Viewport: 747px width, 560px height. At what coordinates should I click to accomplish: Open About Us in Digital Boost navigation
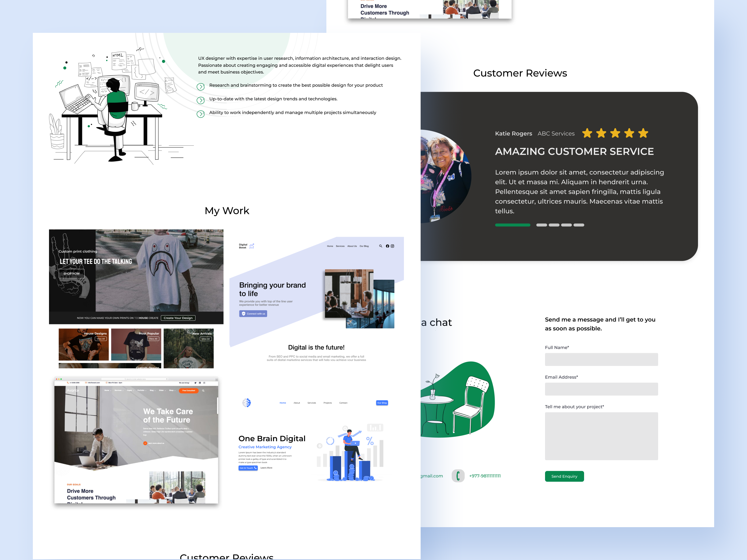352,246
